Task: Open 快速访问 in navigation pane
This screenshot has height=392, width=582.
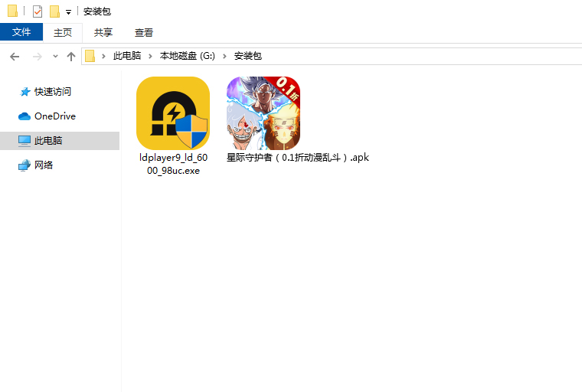Action: [53, 91]
